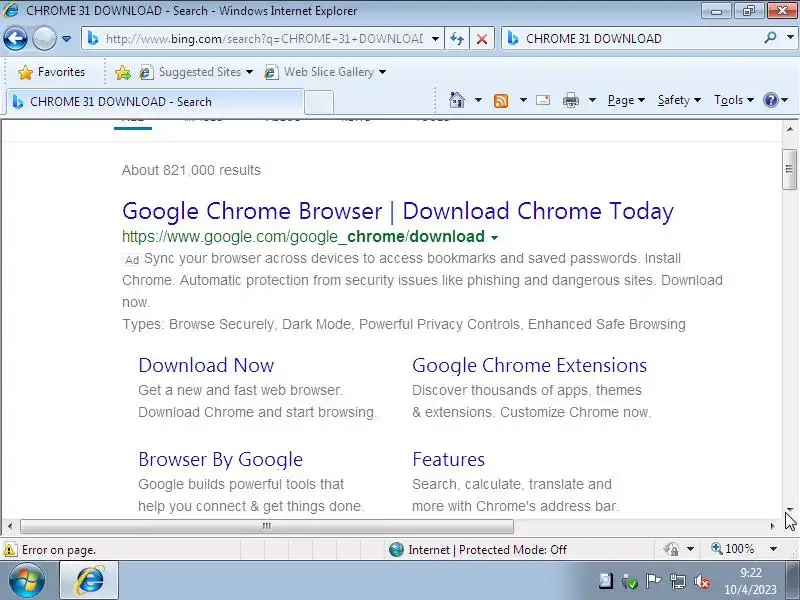Open the Safety menu
The image size is (800, 600).
pyautogui.click(x=679, y=100)
